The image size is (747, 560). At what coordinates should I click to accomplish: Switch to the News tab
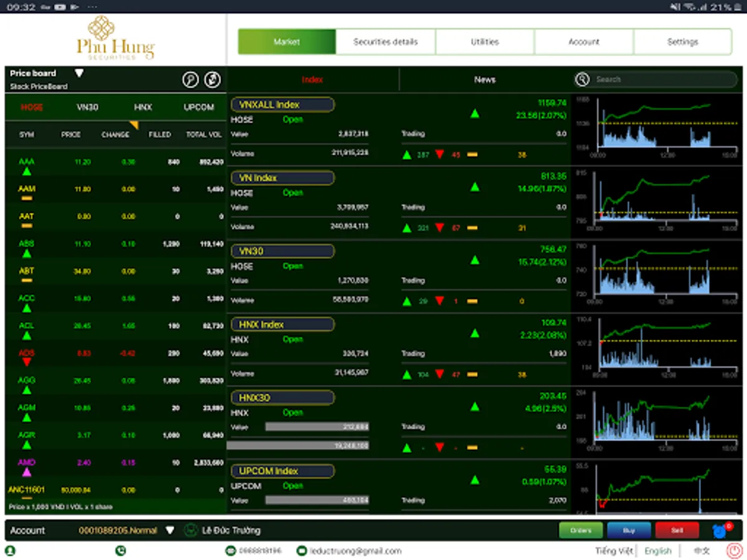(x=484, y=80)
